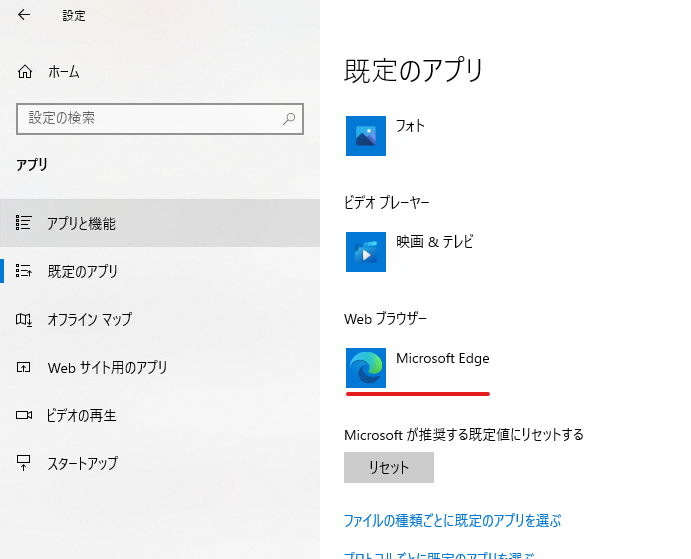Click the スタートアップ monitor icon

click(x=25, y=463)
